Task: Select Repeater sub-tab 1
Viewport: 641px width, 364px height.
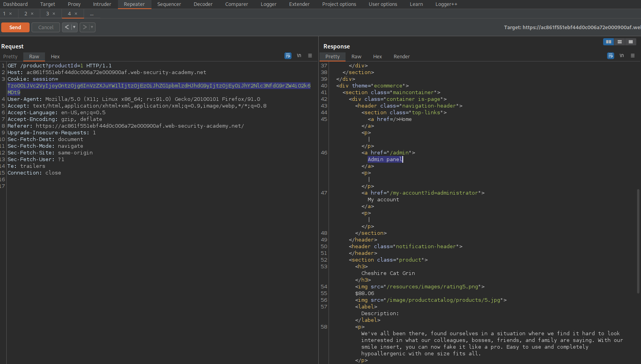Action: tap(4, 14)
